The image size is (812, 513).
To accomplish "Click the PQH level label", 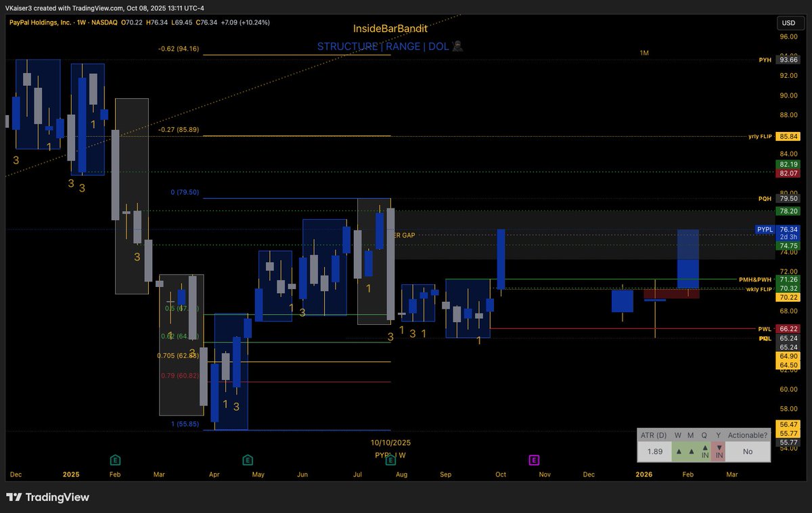I will (765, 199).
